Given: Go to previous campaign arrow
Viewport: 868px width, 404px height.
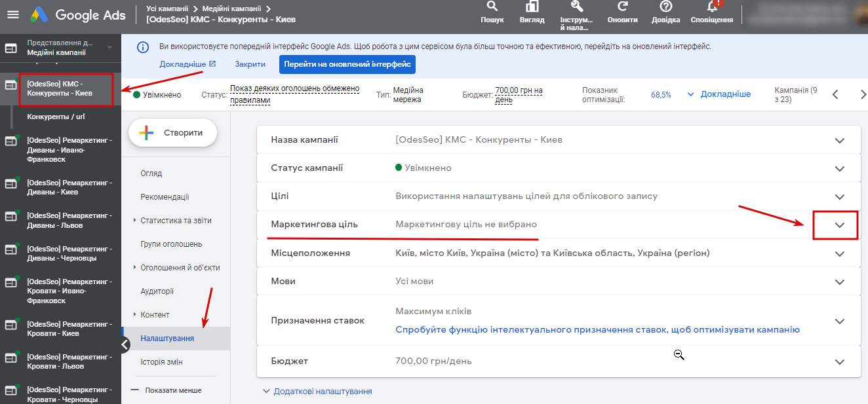Looking at the screenshot, I should pyautogui.click(x=835, y=94).
